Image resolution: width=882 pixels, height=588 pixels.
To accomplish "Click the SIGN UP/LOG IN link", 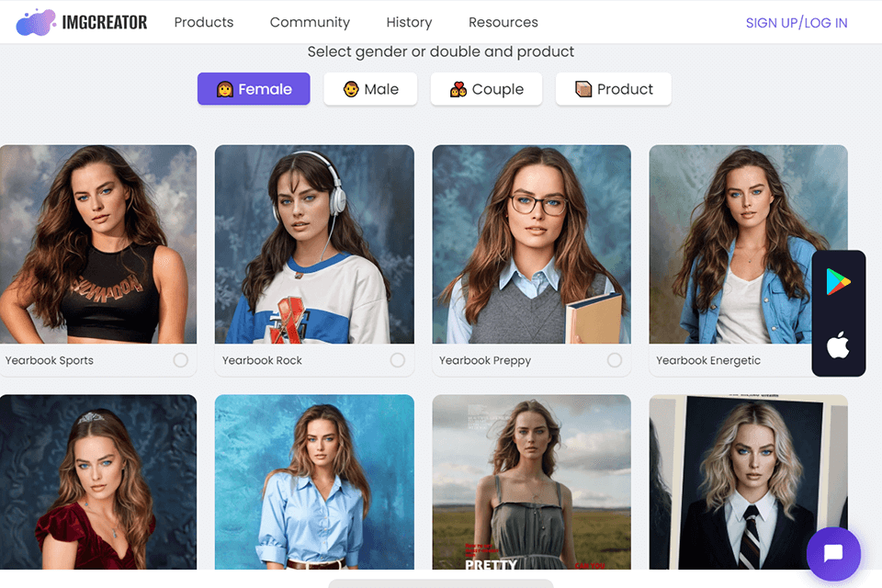I will [797, 23].
